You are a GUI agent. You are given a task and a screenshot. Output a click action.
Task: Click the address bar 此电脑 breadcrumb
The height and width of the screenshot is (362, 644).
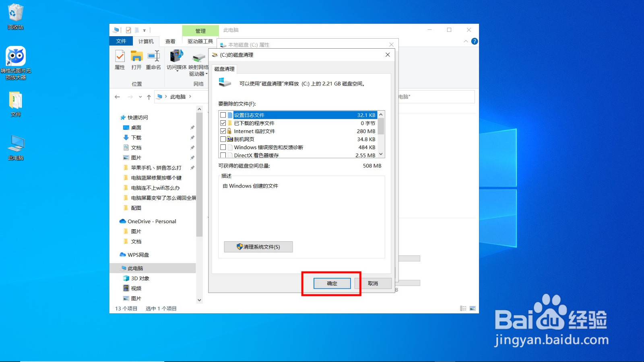click(178, 97)
